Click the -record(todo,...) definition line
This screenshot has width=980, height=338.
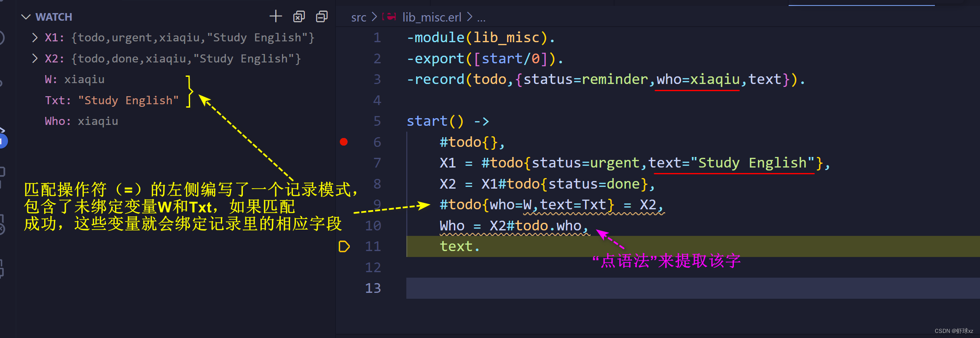(606, 79)
